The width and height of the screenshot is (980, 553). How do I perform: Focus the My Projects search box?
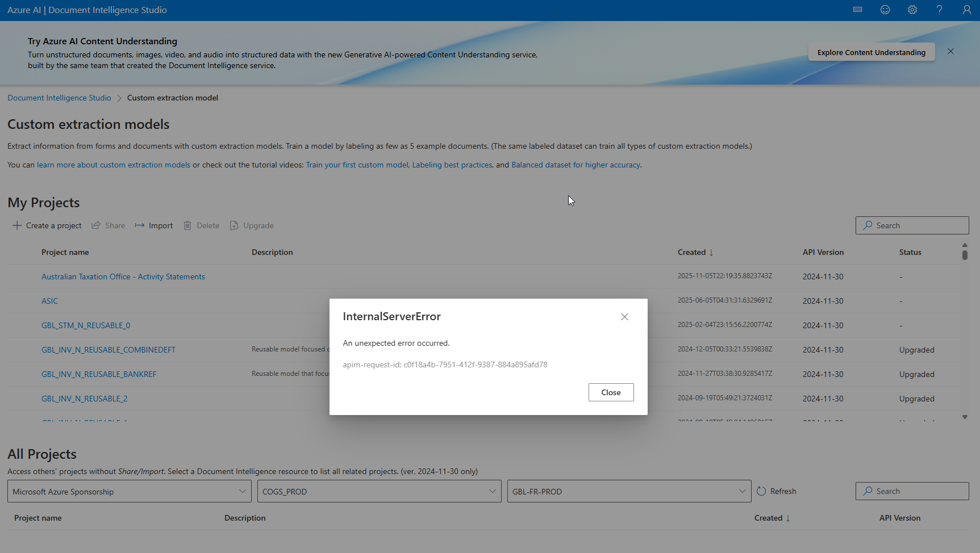[x=912, y=225]
